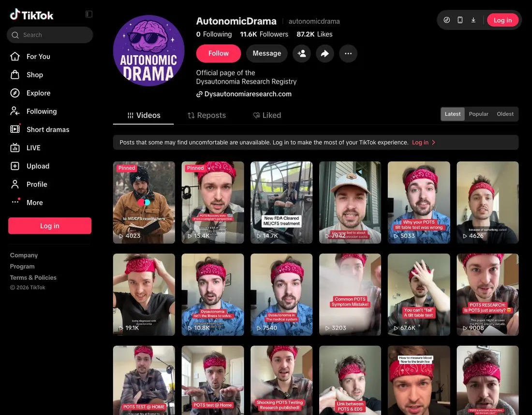Click the Search input field
532x415 pixels.
[x=50, y=35]
